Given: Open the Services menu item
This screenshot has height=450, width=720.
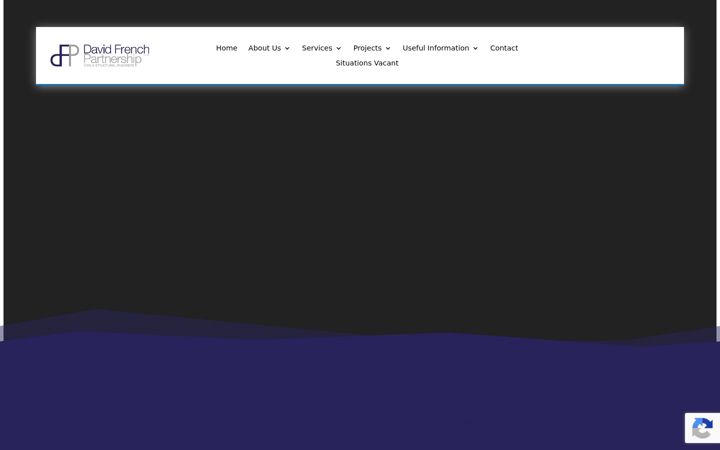Looking at the screenshot, I should pyautogui.click(x=317, y=48).
